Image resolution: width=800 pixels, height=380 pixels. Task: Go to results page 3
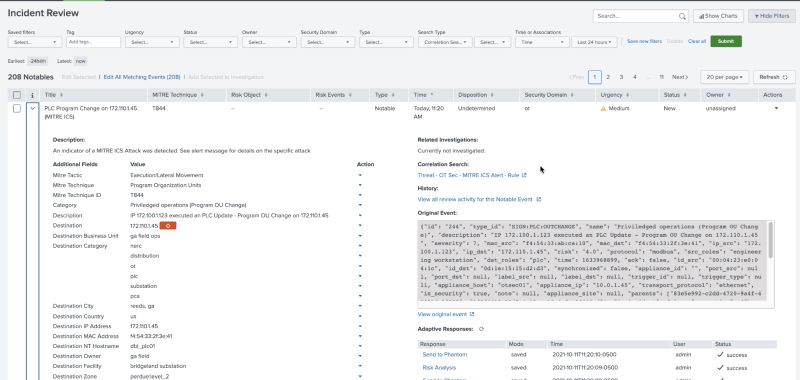621,77
